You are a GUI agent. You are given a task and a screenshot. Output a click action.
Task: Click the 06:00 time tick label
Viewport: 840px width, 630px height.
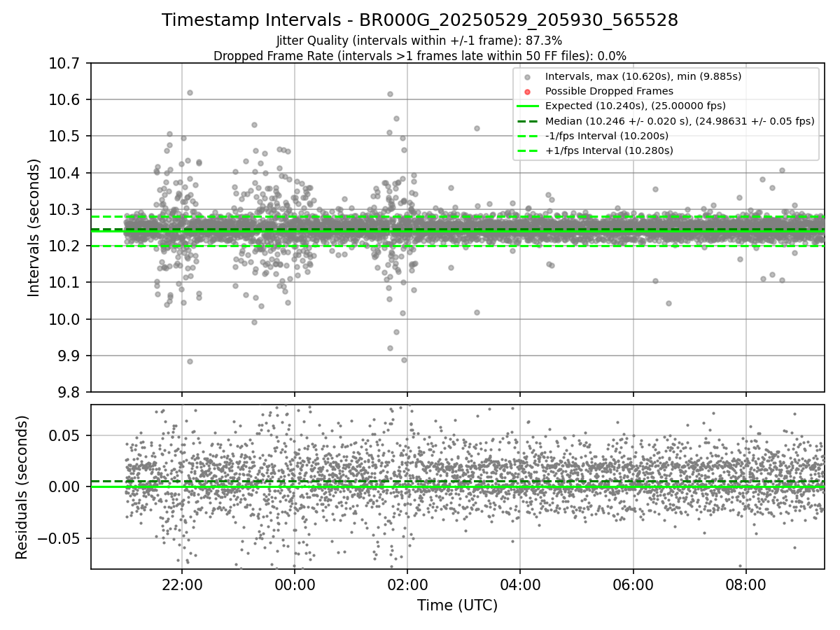(633, 584)
